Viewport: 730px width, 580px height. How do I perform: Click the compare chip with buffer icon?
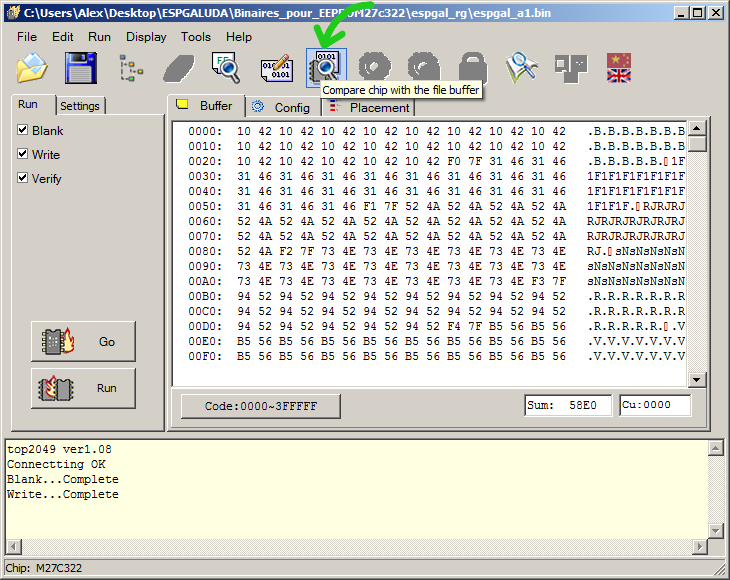326,68
